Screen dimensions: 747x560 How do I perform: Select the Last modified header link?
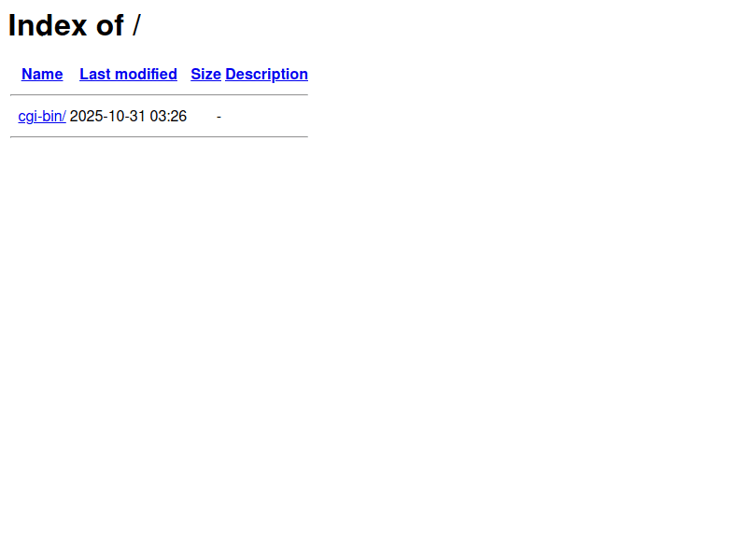tap(128, 75)
